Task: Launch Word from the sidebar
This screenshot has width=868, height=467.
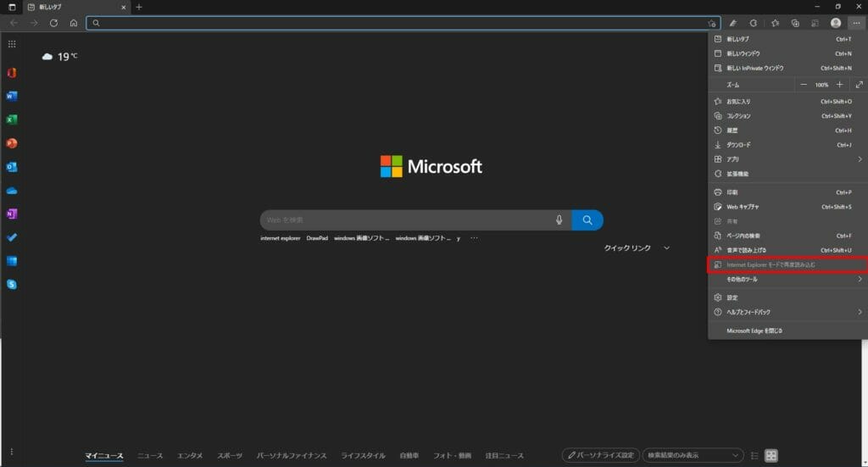Action: point(12,97)
